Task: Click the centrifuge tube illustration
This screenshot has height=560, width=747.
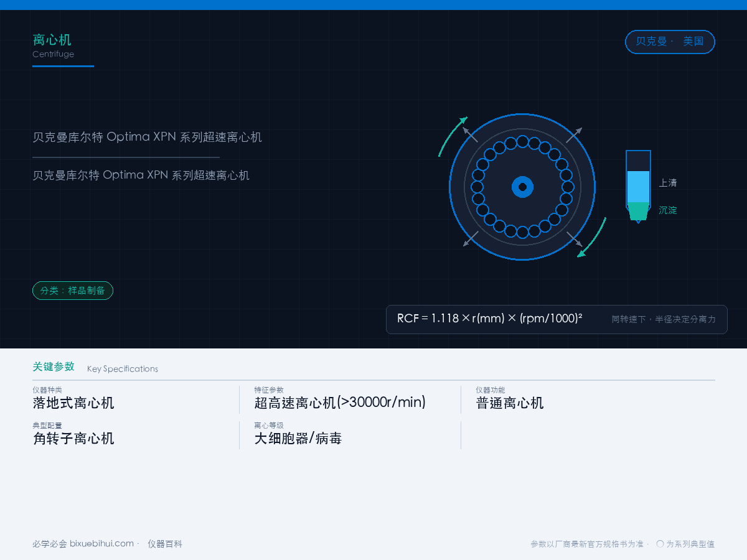Action: [638, 186]
